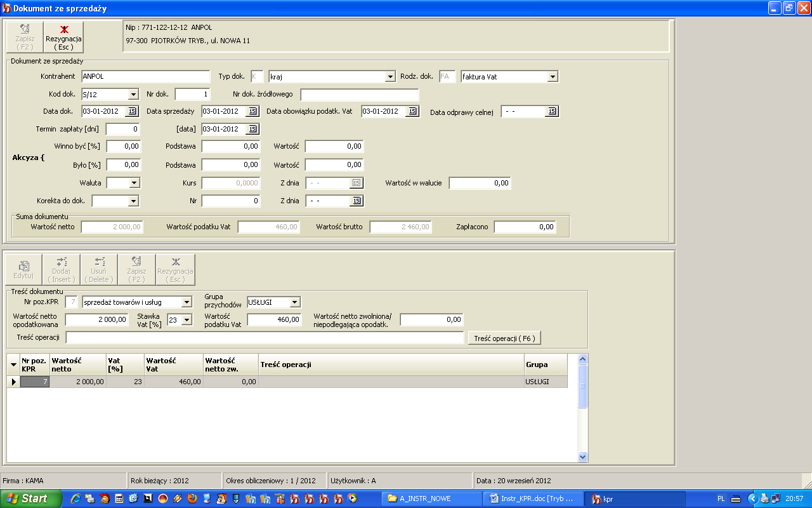
Task: Expand 'sprzedaż towarów i usług' dropdown
Action: [187, 302]
